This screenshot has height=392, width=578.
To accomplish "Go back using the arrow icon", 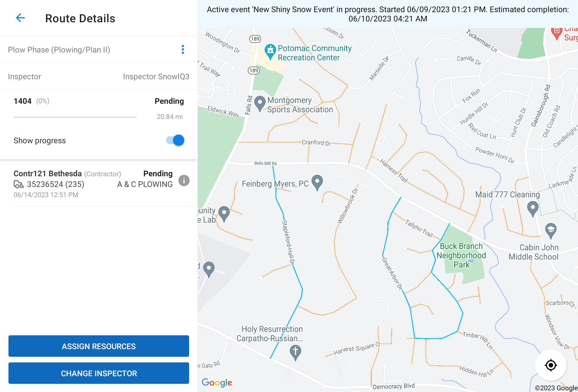I will pos(20,18).
